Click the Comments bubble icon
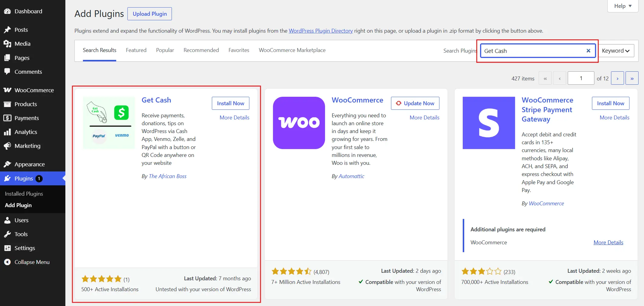644x306 pixels. pos(8,72)
